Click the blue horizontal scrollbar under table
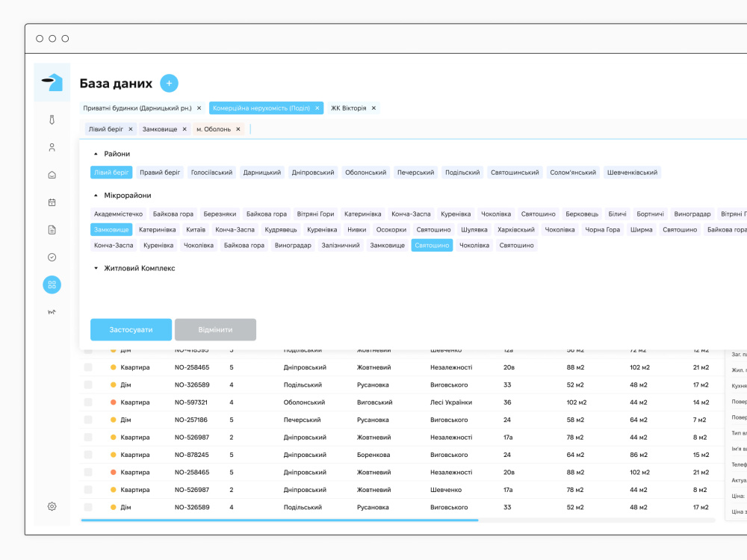Screen dimensions: 747x560 [279, 520]
